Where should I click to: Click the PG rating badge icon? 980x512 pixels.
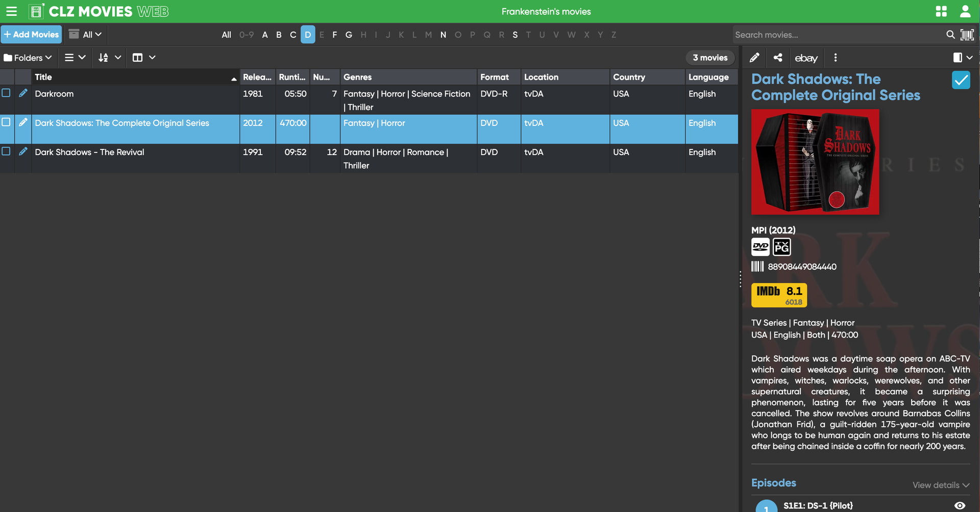(x=781, y=247)
